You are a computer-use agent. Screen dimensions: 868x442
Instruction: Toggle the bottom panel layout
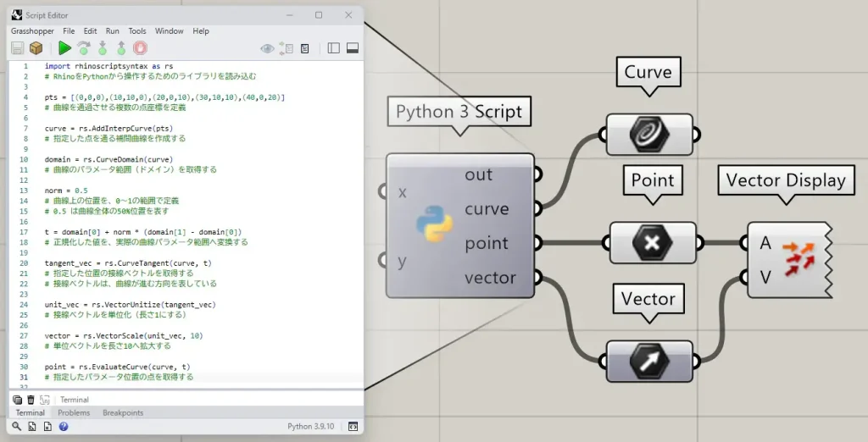[353, 48]
